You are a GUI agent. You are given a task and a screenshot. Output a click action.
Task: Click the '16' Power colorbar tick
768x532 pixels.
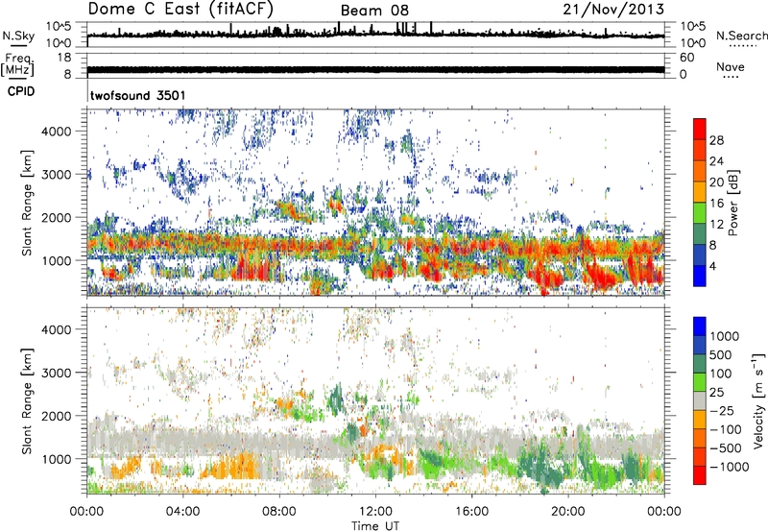point(716,204)
